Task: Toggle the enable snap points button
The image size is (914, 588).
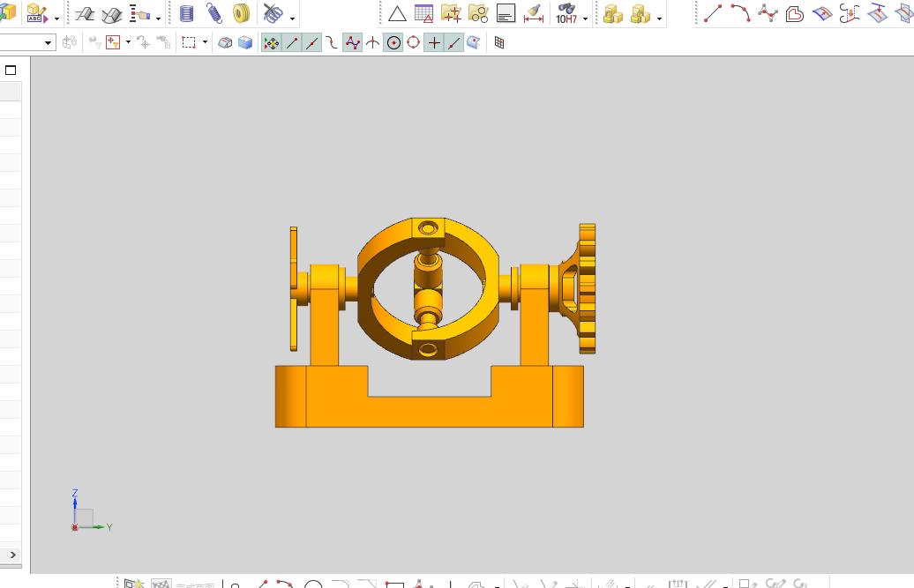Action: (271, 43)
